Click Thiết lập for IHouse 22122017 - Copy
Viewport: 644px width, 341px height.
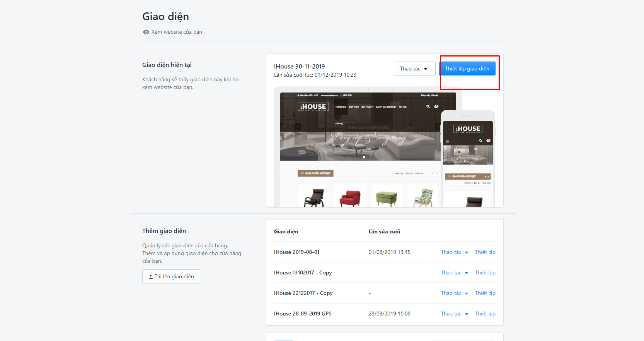click(x=485, y=293)
